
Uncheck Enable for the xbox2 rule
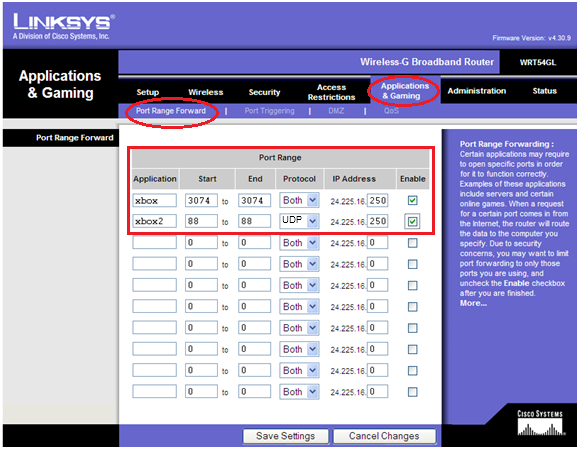click(412, 222)
